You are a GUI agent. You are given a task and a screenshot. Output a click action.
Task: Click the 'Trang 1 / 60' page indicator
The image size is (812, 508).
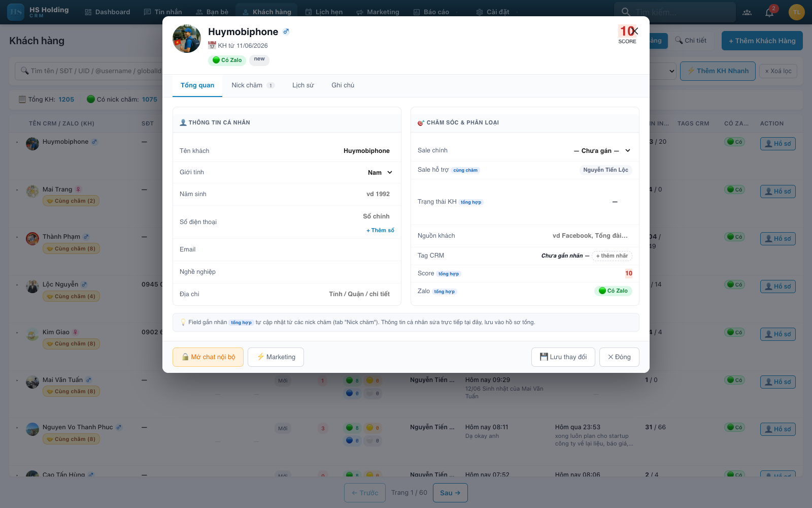409,493
